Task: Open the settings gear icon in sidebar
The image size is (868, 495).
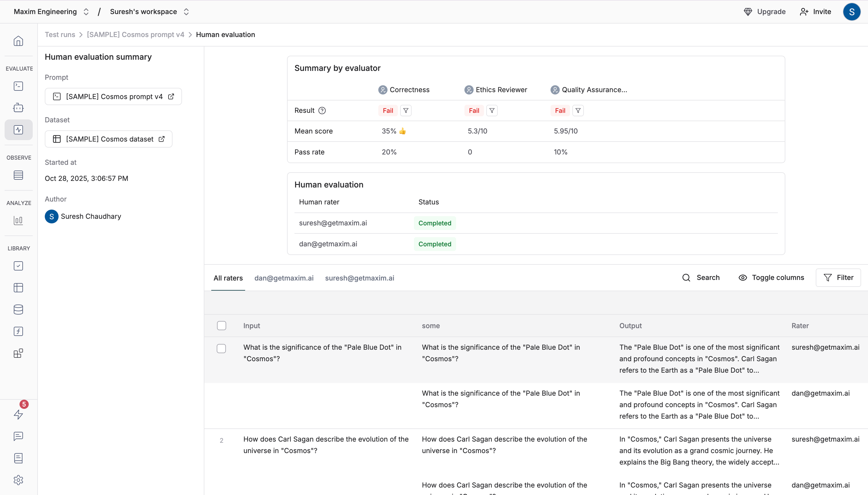Action: pyautogui.click(x=18, y=480)
